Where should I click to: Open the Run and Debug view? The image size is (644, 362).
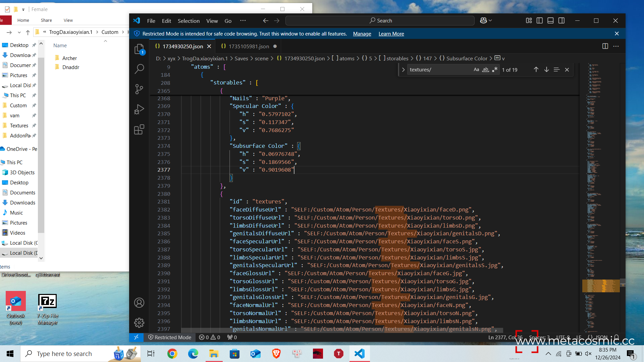click(x=139, y=109)
